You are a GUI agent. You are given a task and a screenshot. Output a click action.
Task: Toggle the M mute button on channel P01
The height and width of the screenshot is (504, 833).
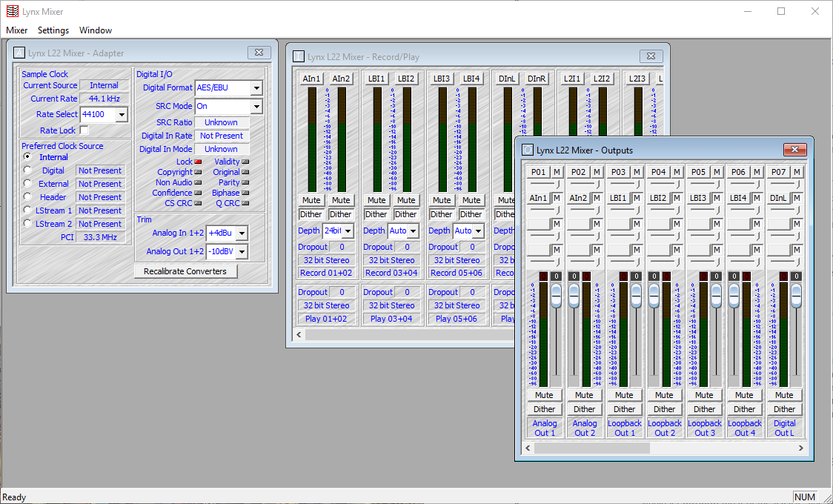coord(559,171)
